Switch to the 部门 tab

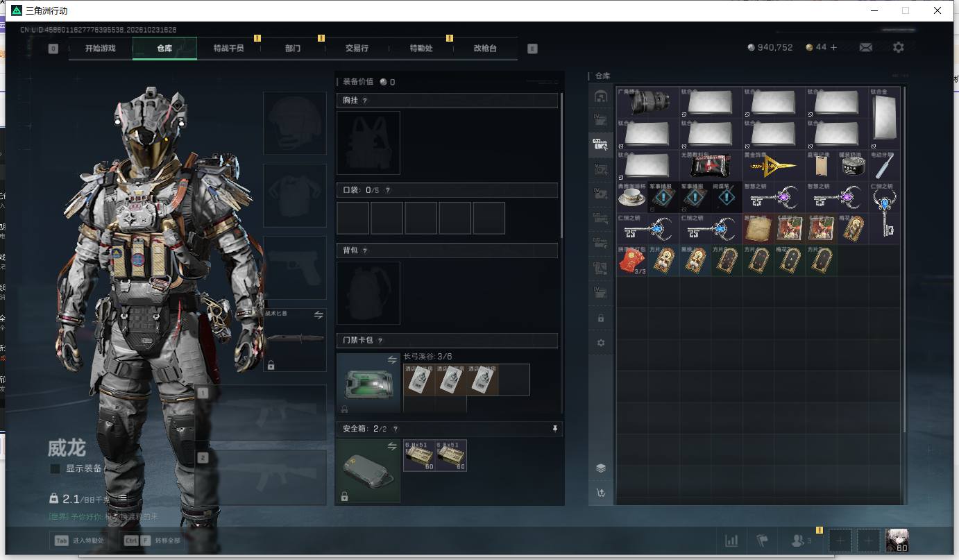[293, 49]
